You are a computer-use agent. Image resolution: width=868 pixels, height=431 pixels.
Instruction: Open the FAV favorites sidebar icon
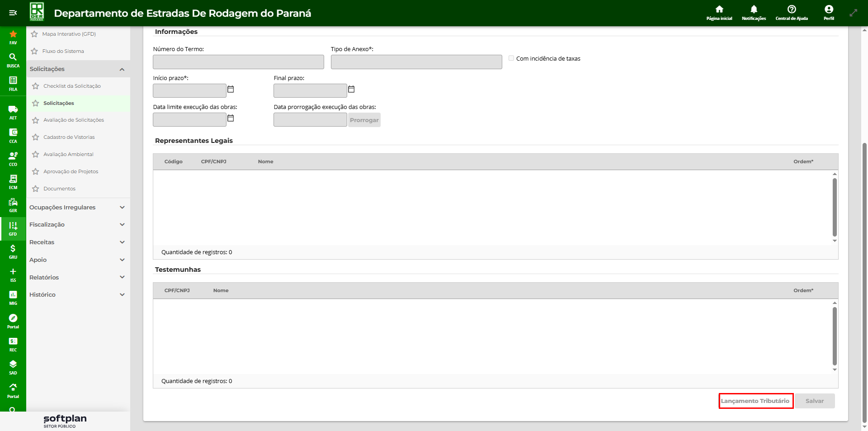13,37
